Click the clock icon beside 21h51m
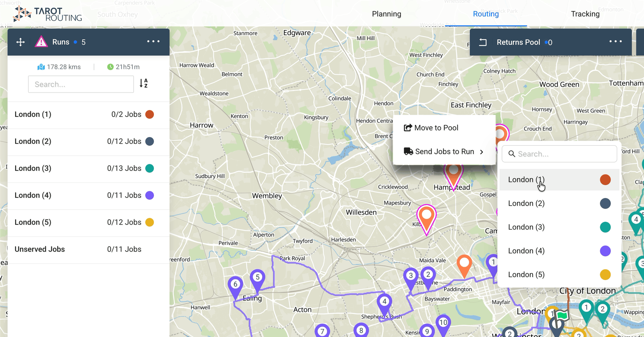Screen dimensions: 644x337 pos(110,67)
